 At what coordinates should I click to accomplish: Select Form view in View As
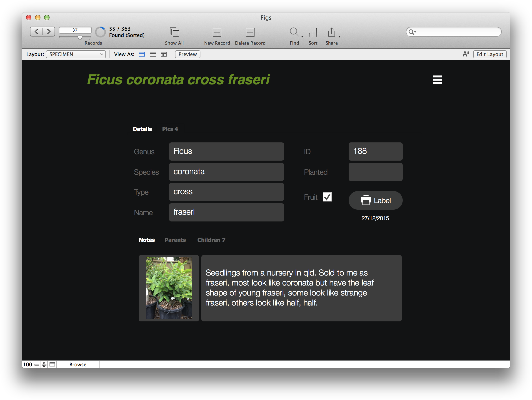pyautogui.click(x=141, y=54)
